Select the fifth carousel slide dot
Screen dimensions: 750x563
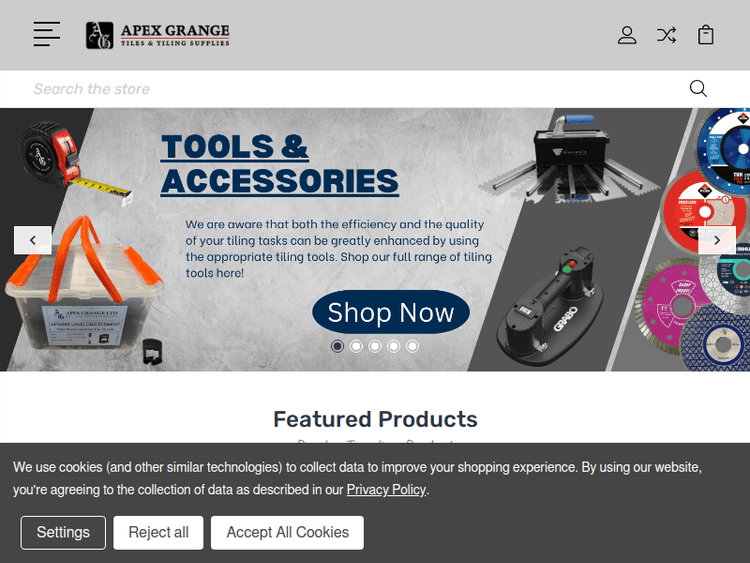click(x=412, y=346)
